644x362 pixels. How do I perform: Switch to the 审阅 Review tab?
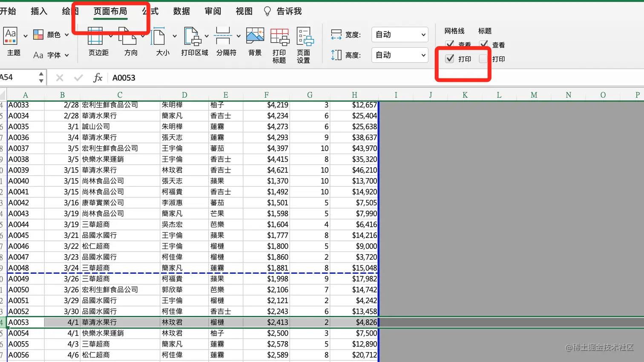(x=213, y=11)
